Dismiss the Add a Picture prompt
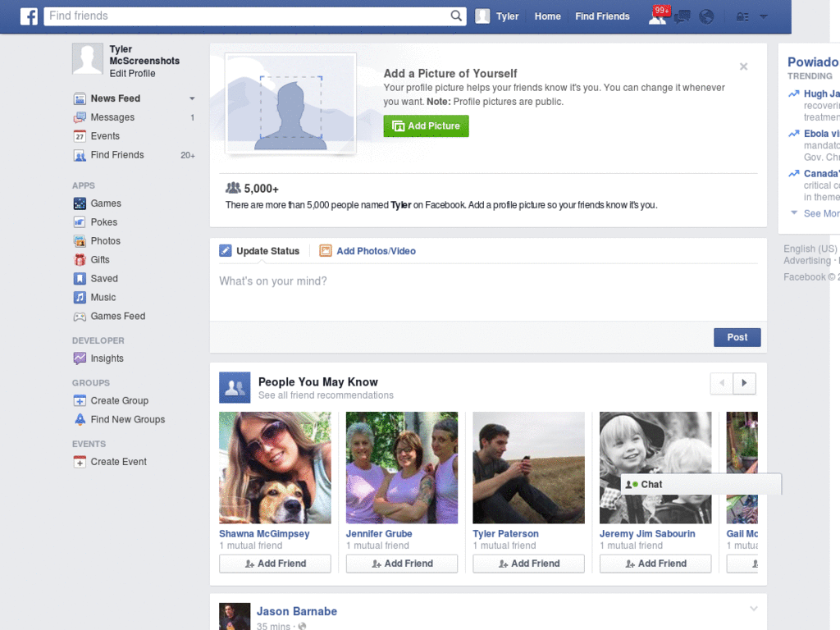The width and height of the screenshot is (840, 630). click(x=743, y=66)
